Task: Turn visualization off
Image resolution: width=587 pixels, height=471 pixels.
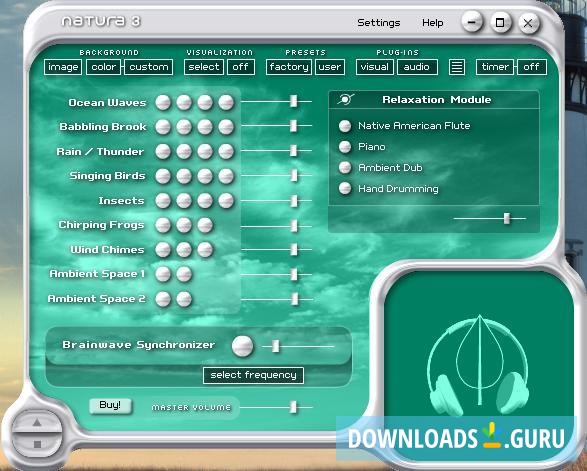Action: [x=241, y=67]
